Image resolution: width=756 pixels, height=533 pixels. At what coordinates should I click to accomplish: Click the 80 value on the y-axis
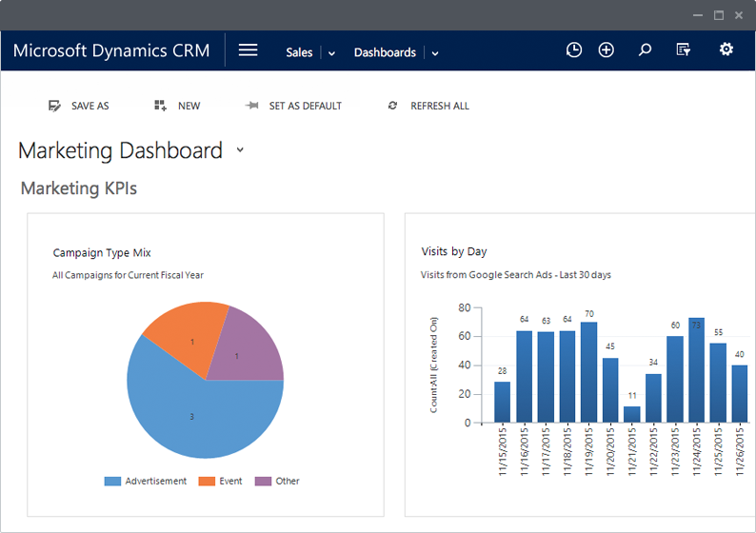point(465,307)
